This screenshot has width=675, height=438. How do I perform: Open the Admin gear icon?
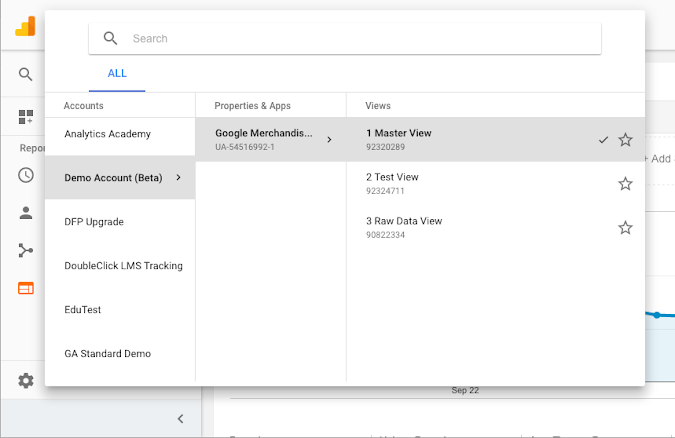(x=26, y=380)
